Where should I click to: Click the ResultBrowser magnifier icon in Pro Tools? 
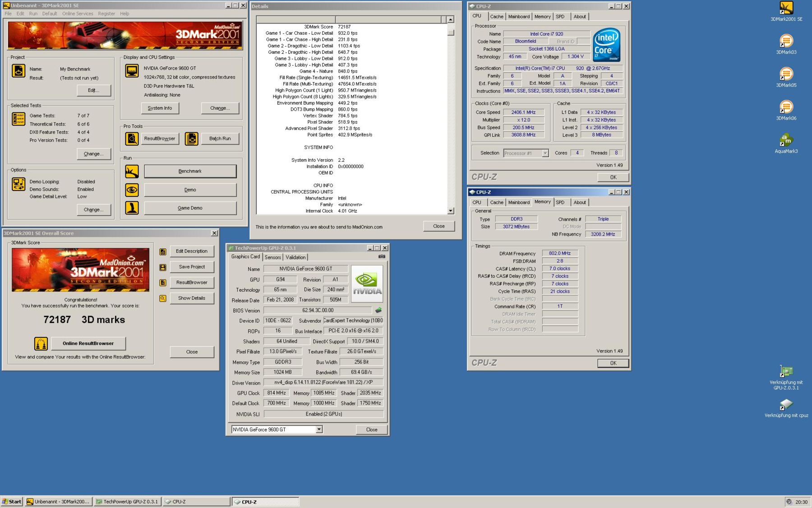pos(132,139)
